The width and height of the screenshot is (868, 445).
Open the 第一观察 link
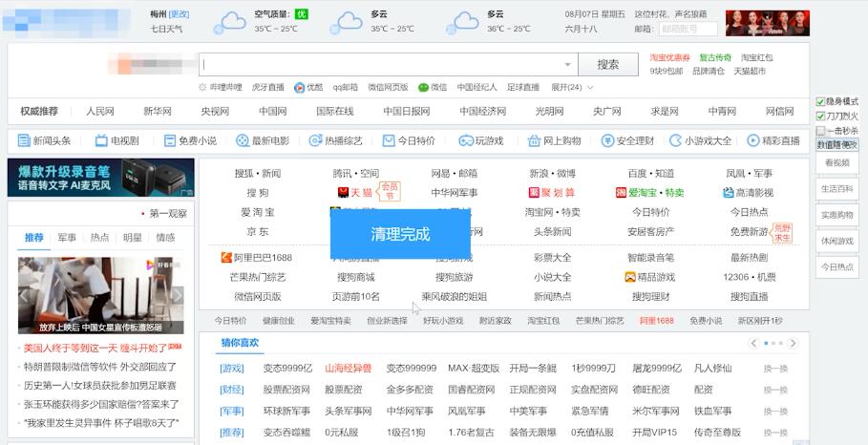(x=168, y=214)
